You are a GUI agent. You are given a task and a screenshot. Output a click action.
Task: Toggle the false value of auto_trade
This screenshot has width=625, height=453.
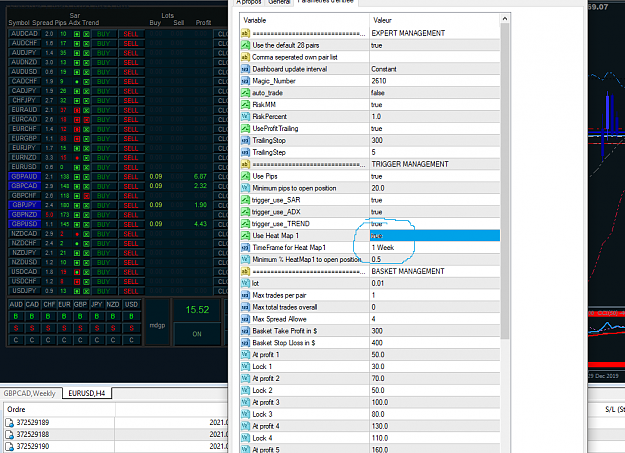tap(435, 93)
